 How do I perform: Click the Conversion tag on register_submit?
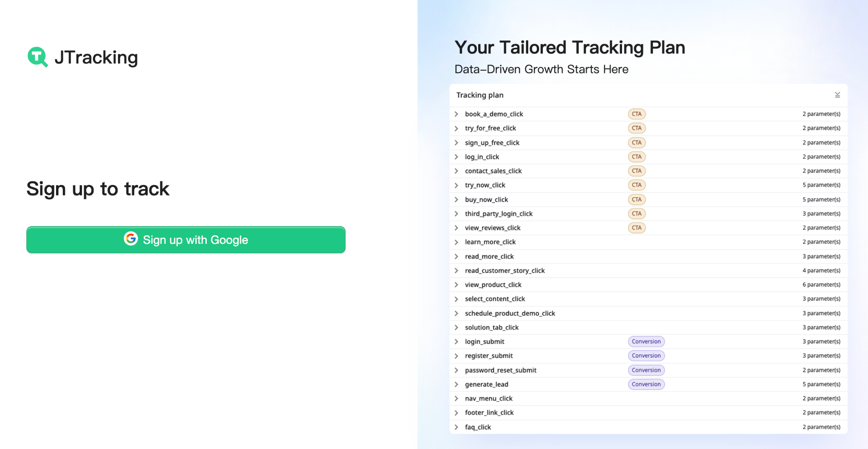point(646,356)
